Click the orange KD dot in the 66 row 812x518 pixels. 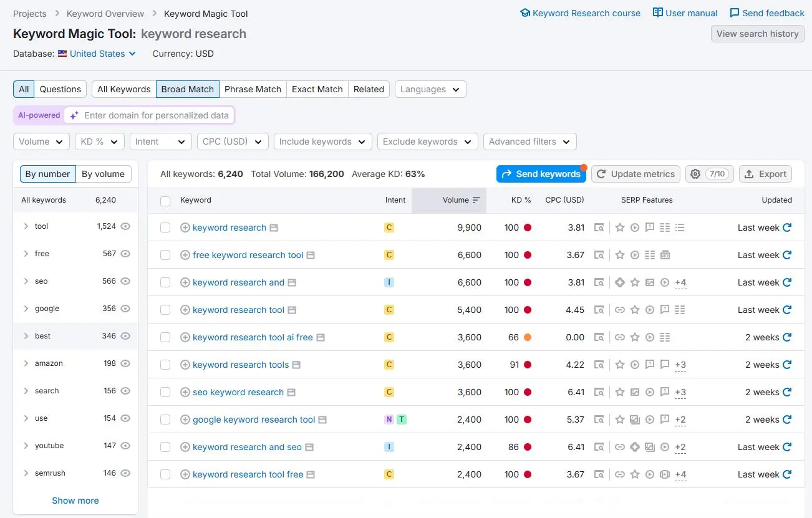pos(528,337)
